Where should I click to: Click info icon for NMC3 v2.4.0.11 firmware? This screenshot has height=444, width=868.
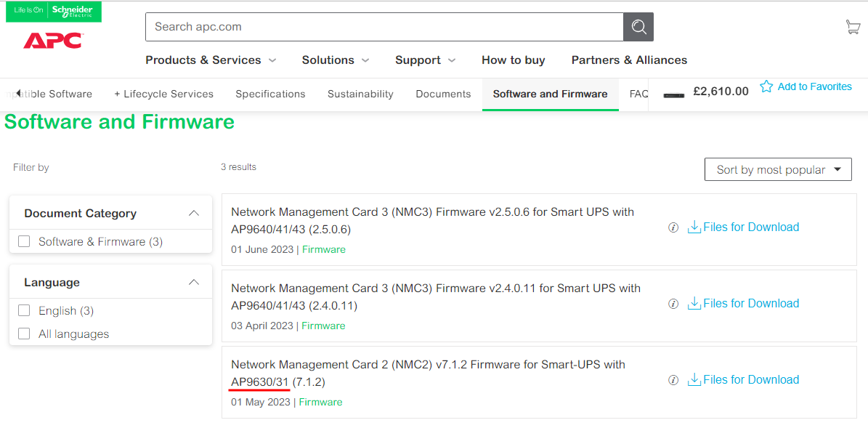pyautogui.click(x=673, y=304)
